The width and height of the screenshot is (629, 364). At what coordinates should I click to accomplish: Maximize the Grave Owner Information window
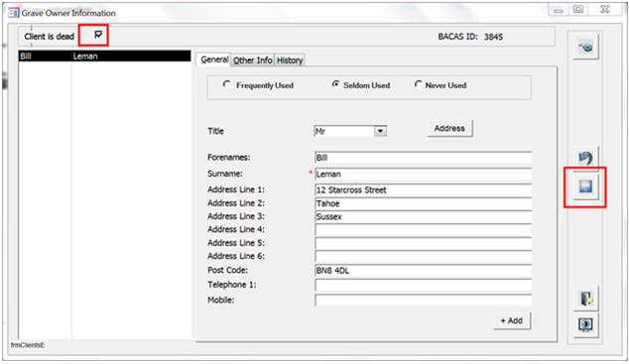tap(578, 9)
